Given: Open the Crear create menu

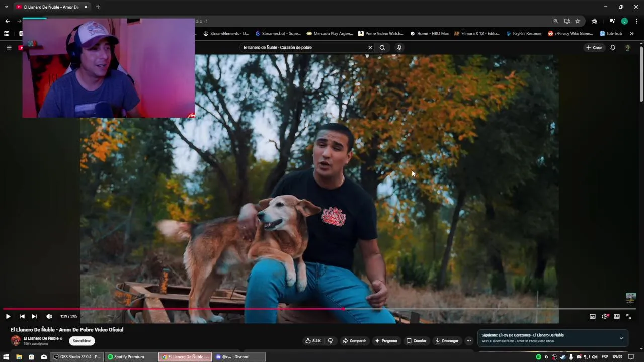Looking at the screenshot, I should (x=594, y=48).
